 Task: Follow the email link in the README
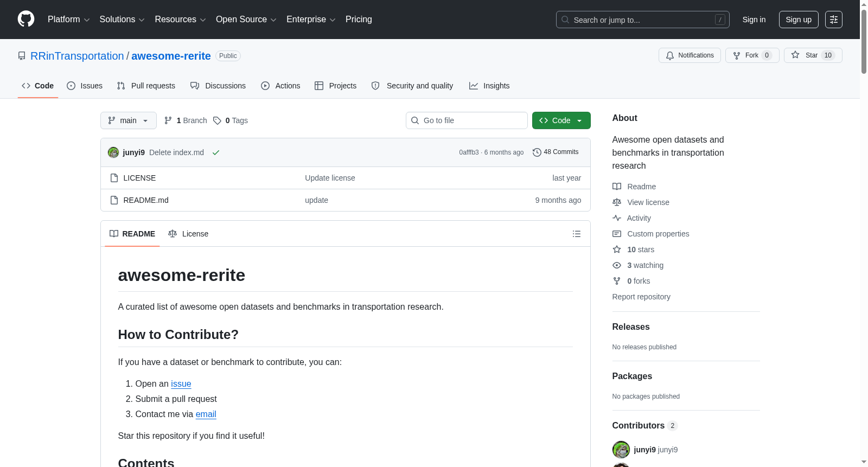point(206,414)
